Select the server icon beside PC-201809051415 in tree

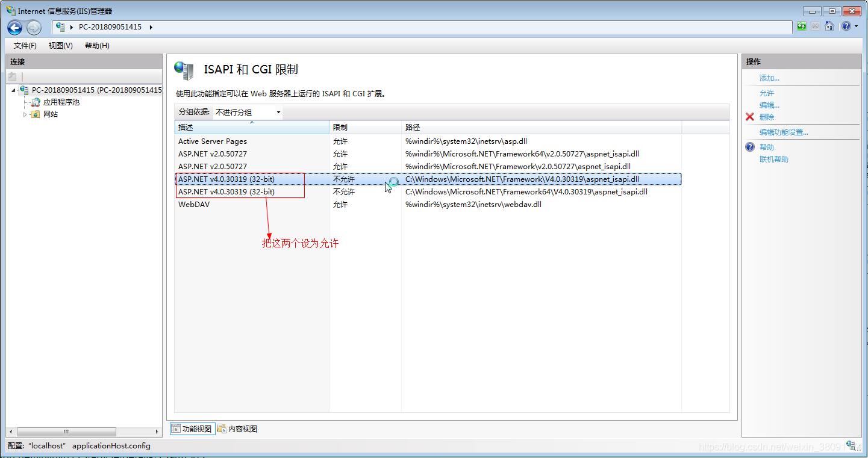tap(24, 90)
